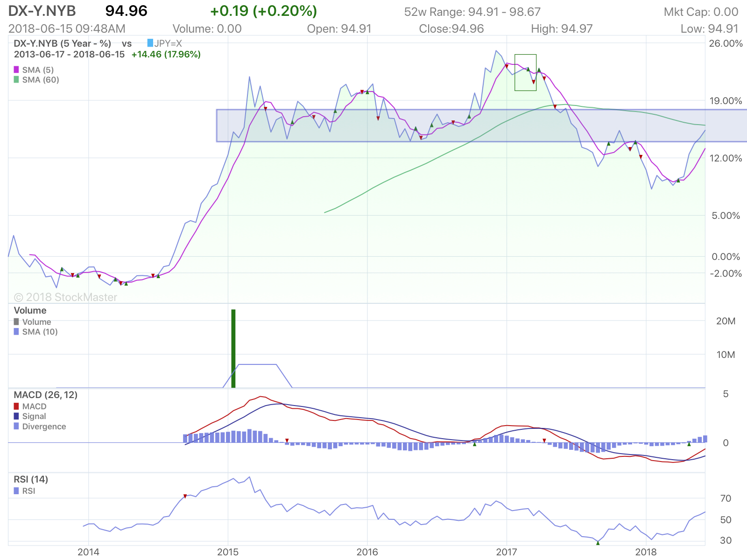Click the SMA (5) legend label
The width and height of the screenshot is (747, 560).
tap(38, 70)
